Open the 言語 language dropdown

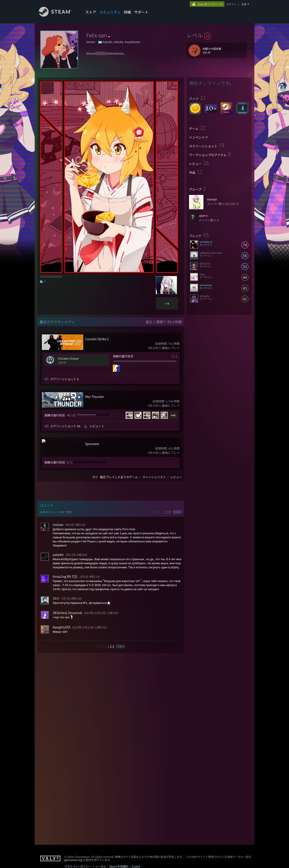click(x=245, y=4)
